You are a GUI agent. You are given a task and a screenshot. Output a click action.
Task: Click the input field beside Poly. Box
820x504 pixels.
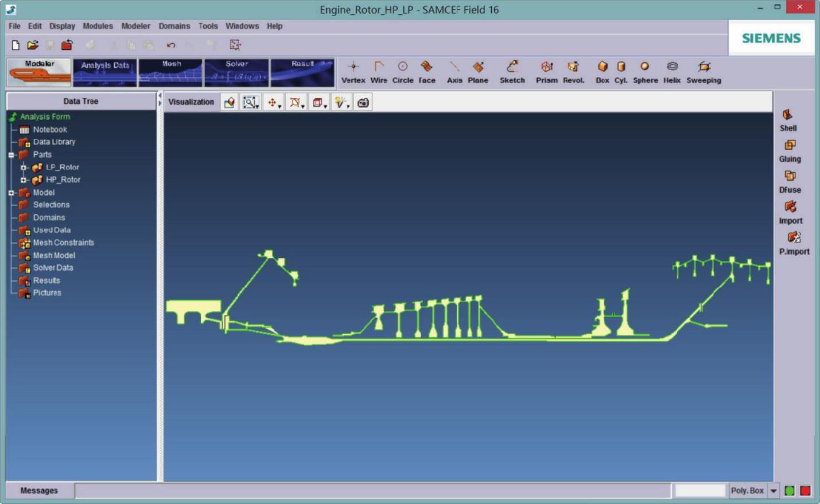[700, 491]
